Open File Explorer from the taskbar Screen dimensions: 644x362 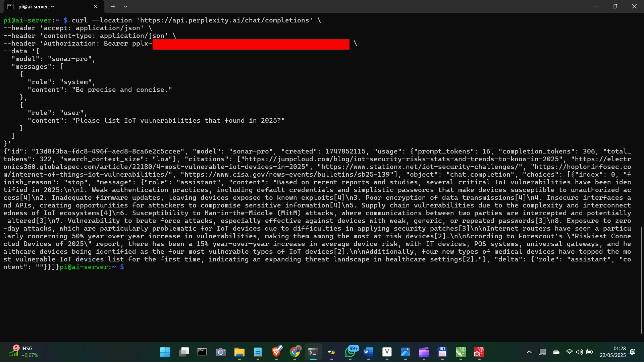239,352
